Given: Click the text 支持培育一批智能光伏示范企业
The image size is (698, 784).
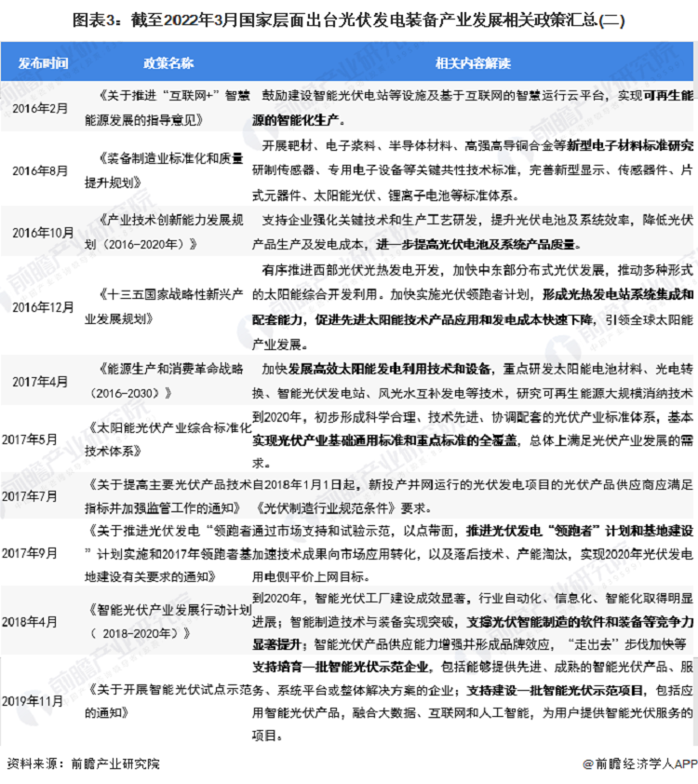Looking at the screenshot, I should (341, 667).
